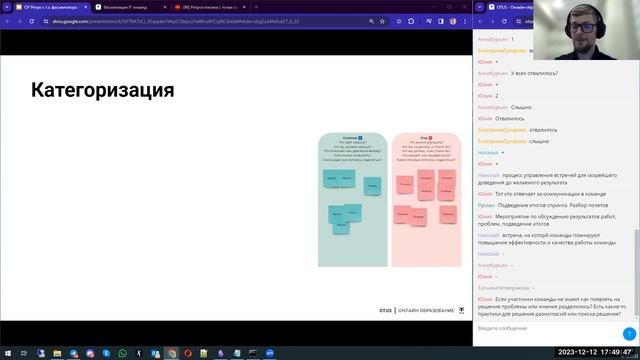Click the teal sticky-notes column on slide
Viewport: 640px width, 360px height.
[x=353, y=200]
